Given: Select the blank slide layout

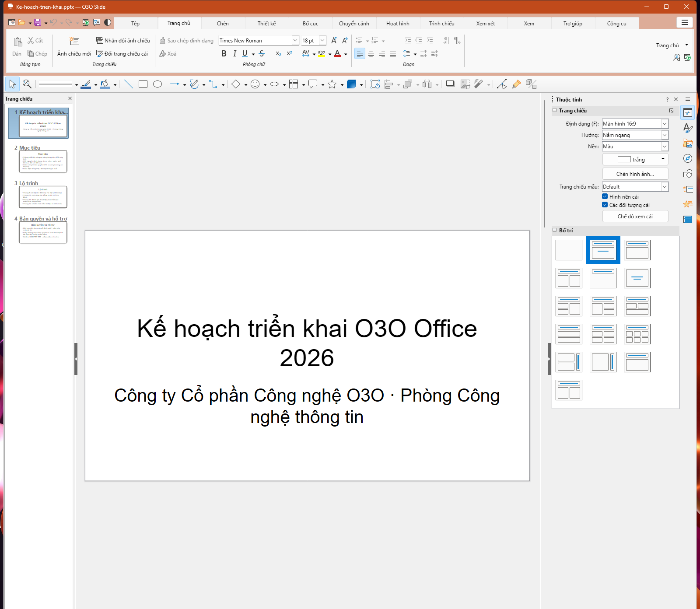Looking at the screenshot, I should coord(569,250).
